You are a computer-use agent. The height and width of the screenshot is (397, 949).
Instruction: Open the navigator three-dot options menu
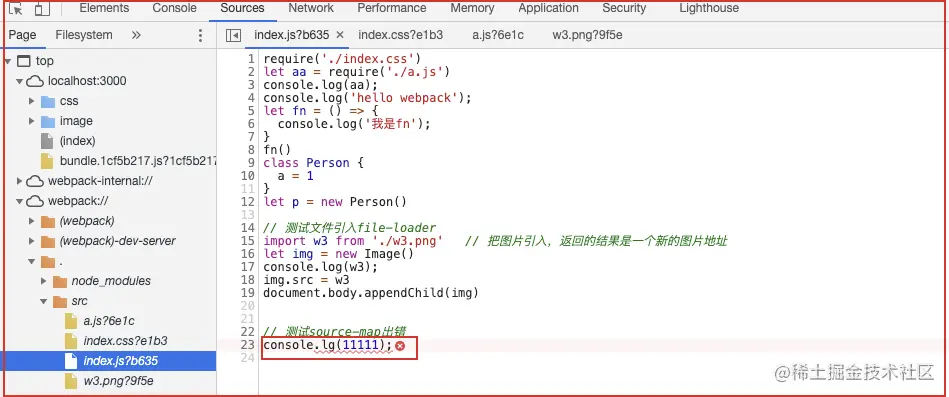(x=200, y=35)
